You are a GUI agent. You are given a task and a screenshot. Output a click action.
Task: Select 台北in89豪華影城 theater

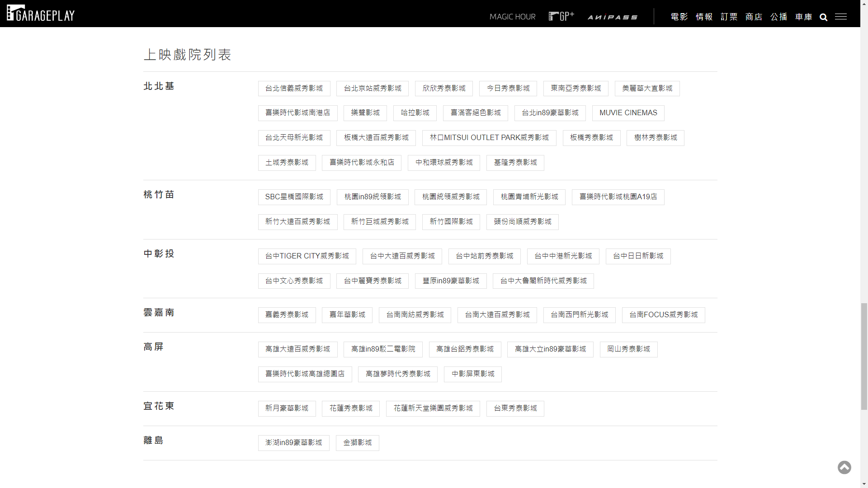tap(550, 113)
